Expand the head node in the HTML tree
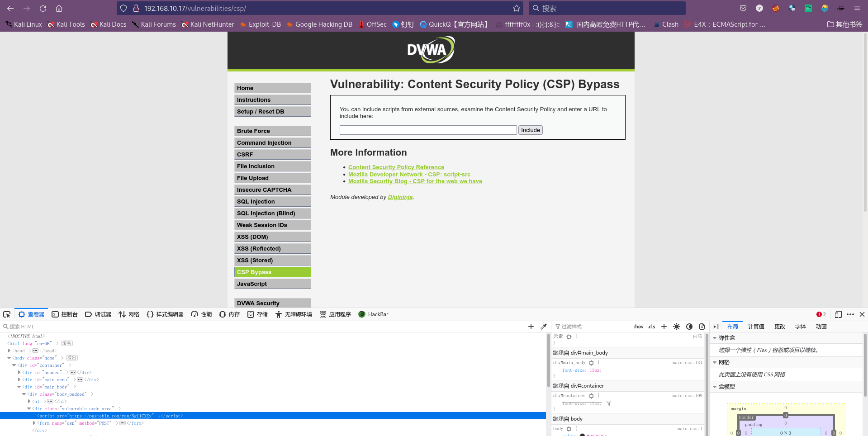This screenshot has height=436, width=868. (x=9, y=351)
